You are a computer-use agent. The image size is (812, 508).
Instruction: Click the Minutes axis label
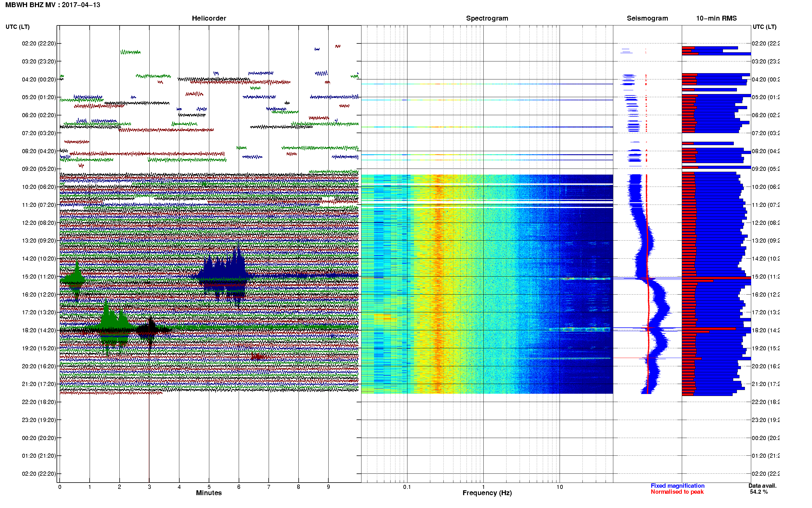209,493
